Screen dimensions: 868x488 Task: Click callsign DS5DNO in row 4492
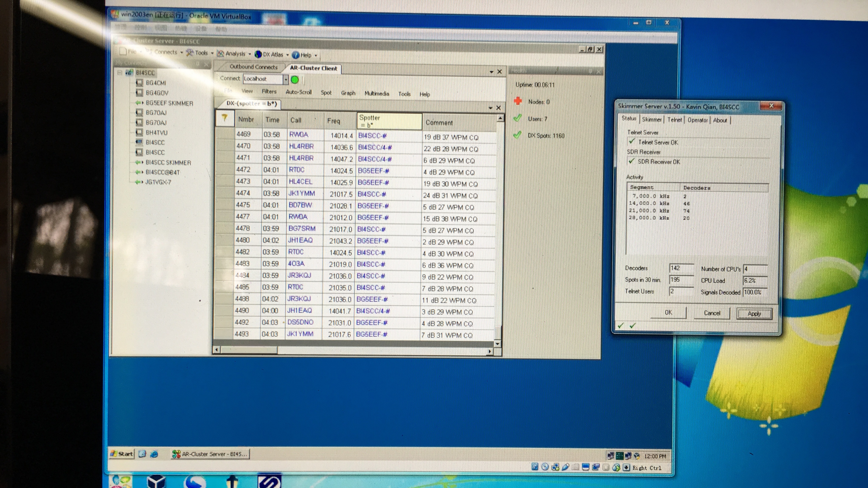click(x=300, y=322)
